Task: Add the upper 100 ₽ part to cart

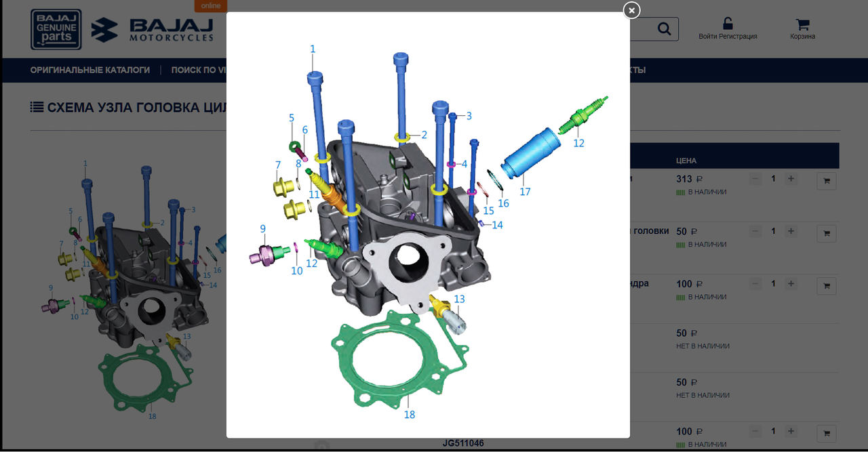Action: click(826, 286)
